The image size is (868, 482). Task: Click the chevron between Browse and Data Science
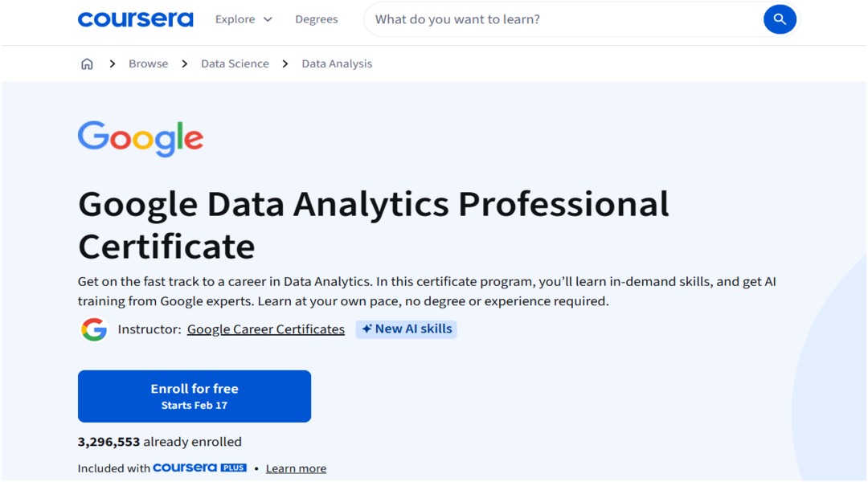[x=184, y=63]
